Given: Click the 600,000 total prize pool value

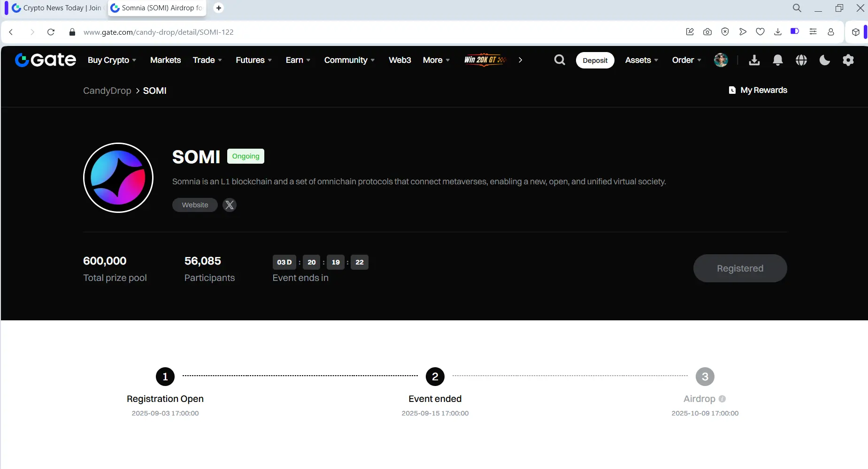Looking at the screenshot, I should tap(105, 261).
